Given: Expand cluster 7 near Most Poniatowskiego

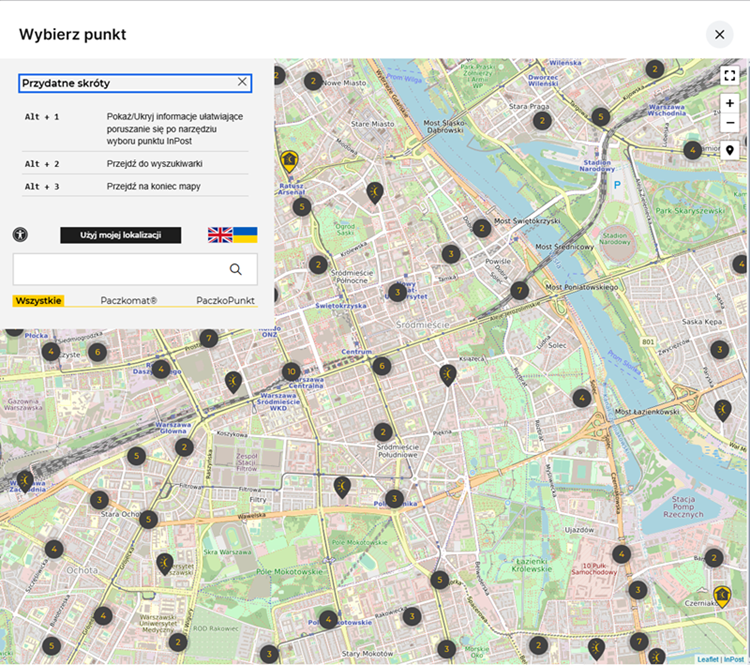Looking at the screenshot, I should pyautogui.click(x=519, y=291).
